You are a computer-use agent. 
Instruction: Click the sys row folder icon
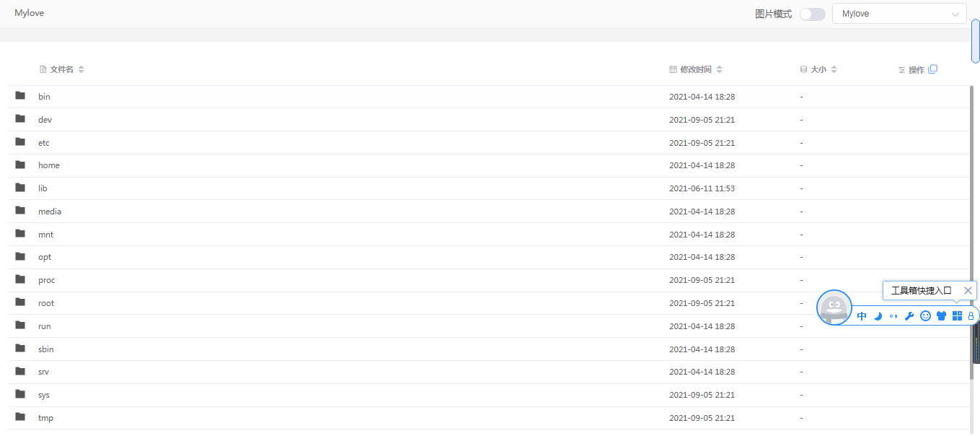[x=20, y=393]
